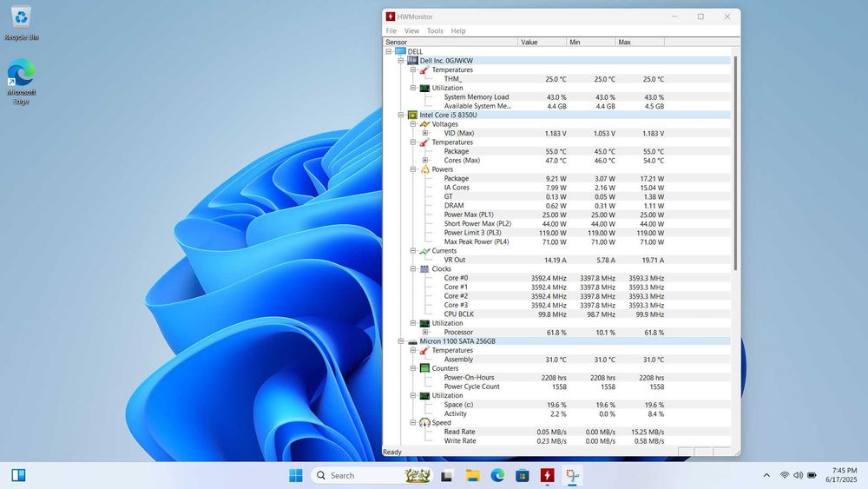Open the View menu

pyautogui.click(x=411, y=31)
